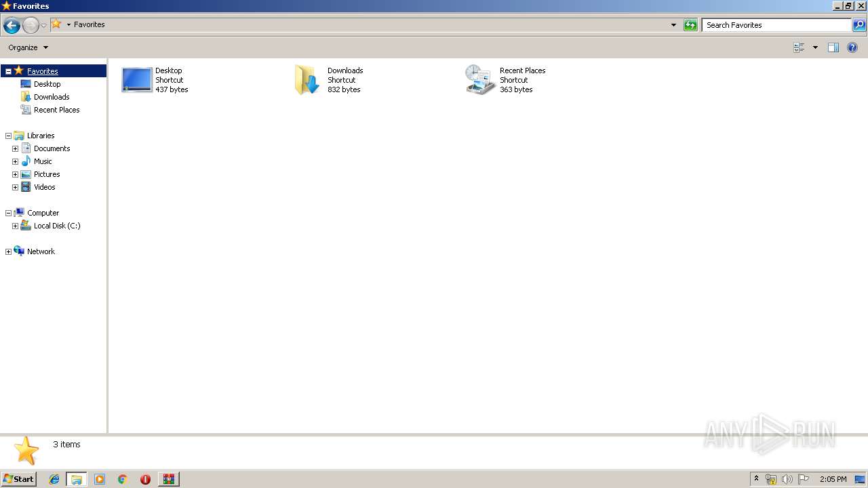Select the Pictures library
The image size is (868, 488).
47,174
